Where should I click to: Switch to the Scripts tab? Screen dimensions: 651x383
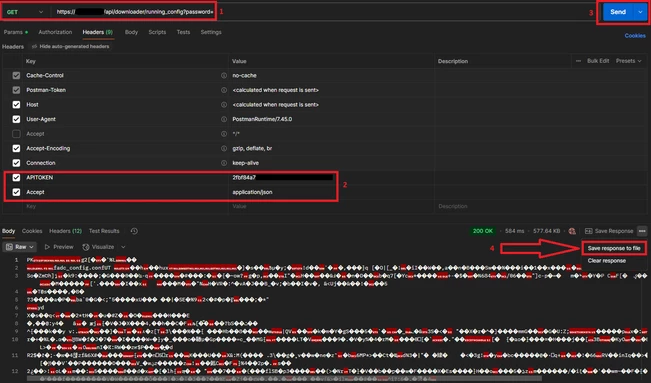157,32
